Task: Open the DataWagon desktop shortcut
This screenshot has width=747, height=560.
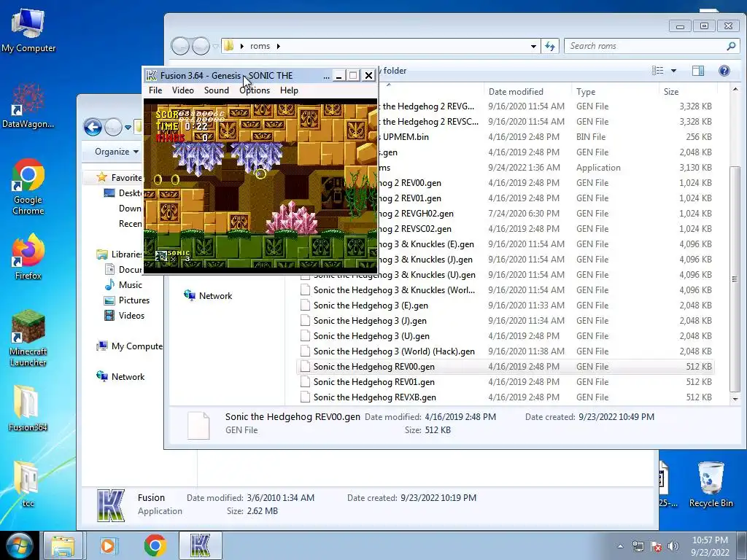Action: click(x=28, y=106)
